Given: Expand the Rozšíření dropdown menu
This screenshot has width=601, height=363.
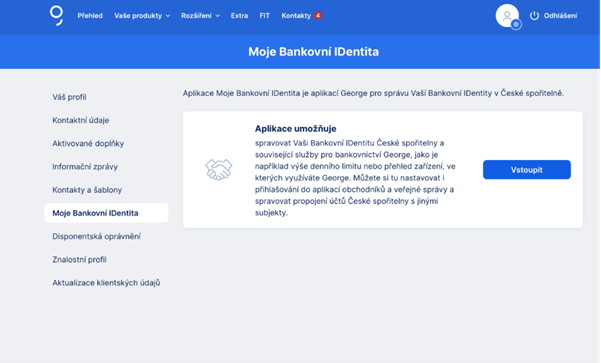Looking at the screenshot, I should pos(200,16).
